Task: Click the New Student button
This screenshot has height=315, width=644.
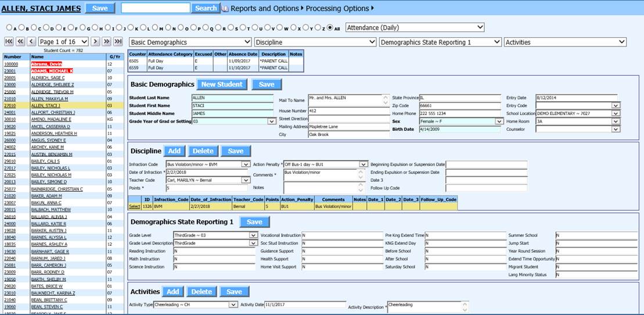Action: [x=222, y=84]
